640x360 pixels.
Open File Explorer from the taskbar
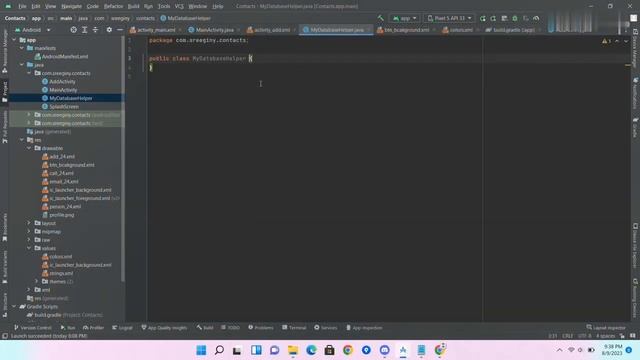(x=293, y=350)
